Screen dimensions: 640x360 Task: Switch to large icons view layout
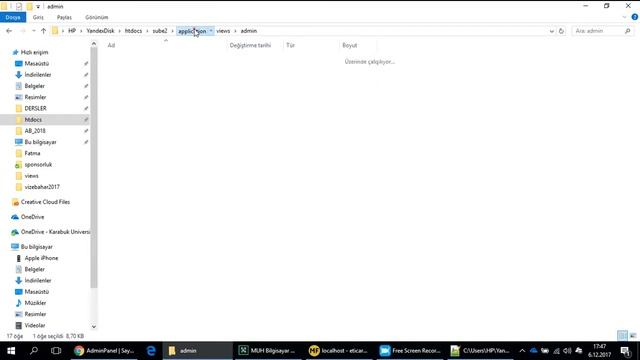tap(633, 336)
